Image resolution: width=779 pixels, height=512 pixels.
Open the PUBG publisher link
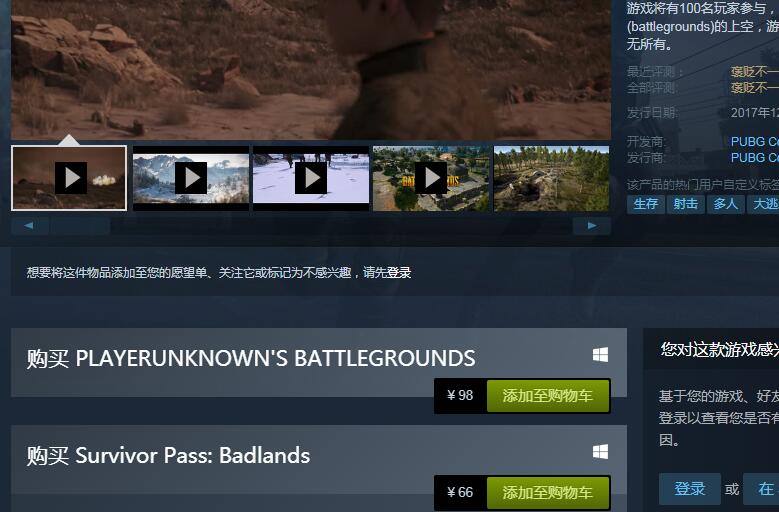pos(755,157)
